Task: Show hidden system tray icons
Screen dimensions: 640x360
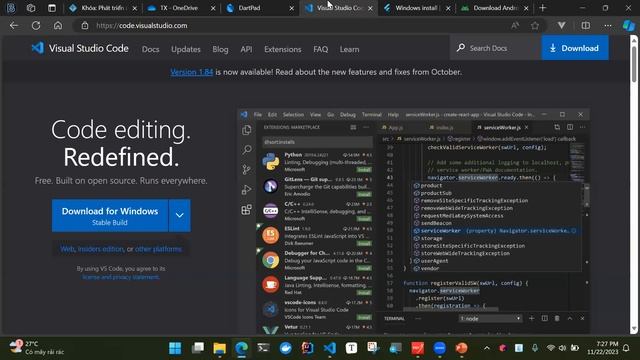Action: 487,348
